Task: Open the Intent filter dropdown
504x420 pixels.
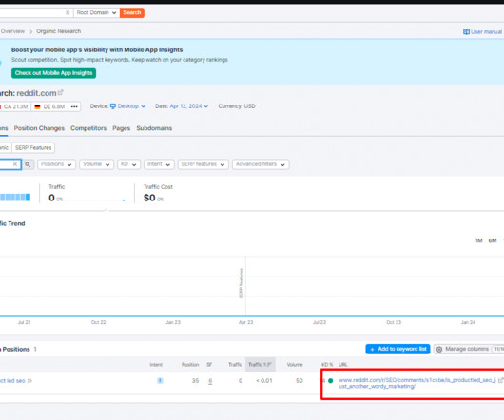Action: click(x=159, y=164)
